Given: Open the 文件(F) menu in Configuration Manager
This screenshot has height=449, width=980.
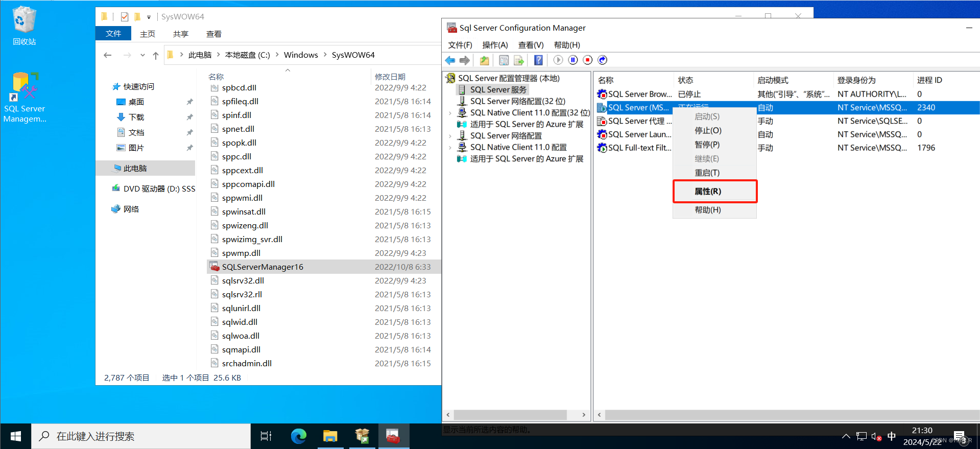Looking at the screenshot, I should pos(460,45).
